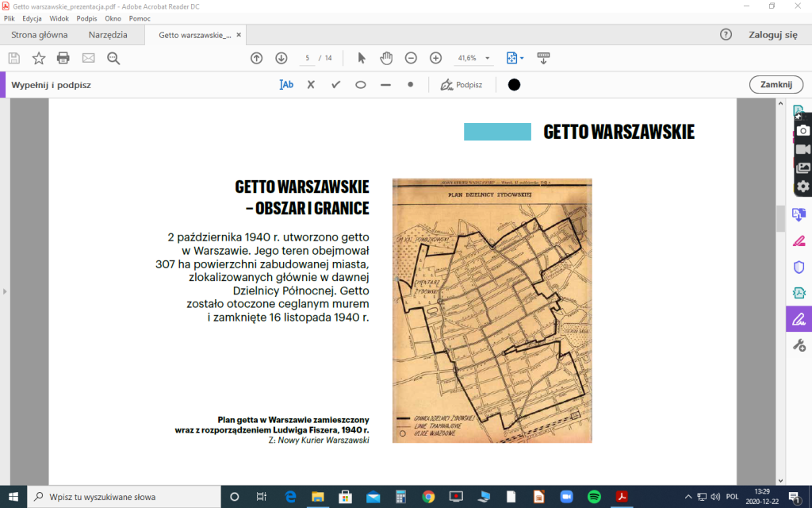Expand the left navigation pane
Viewport: 812px width, 508px height.
(x=5, y=291)
